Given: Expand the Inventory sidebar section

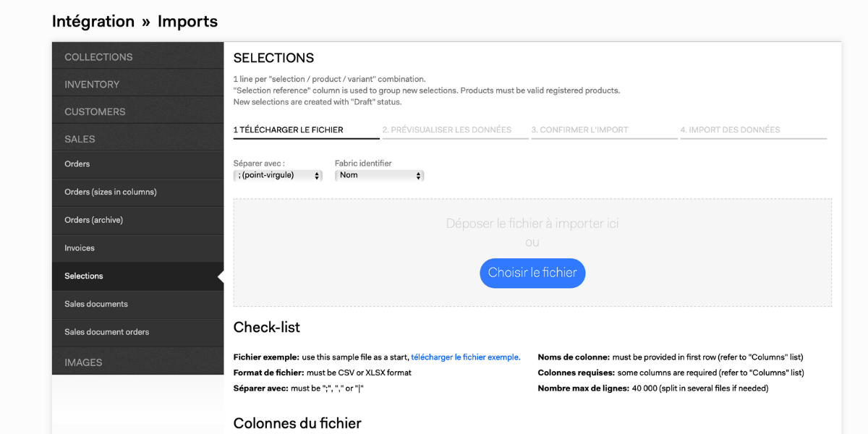Looking at the screenshot, I should coord(92,85).
